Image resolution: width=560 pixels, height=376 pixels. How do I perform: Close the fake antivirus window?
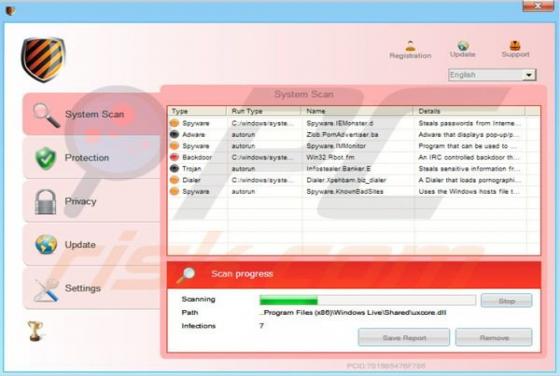(537, 6)
